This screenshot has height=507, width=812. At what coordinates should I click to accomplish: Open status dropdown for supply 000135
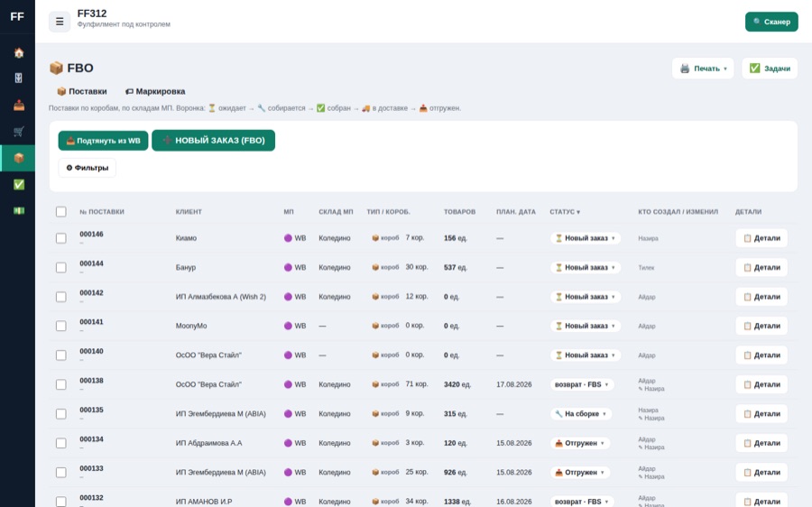580,414
